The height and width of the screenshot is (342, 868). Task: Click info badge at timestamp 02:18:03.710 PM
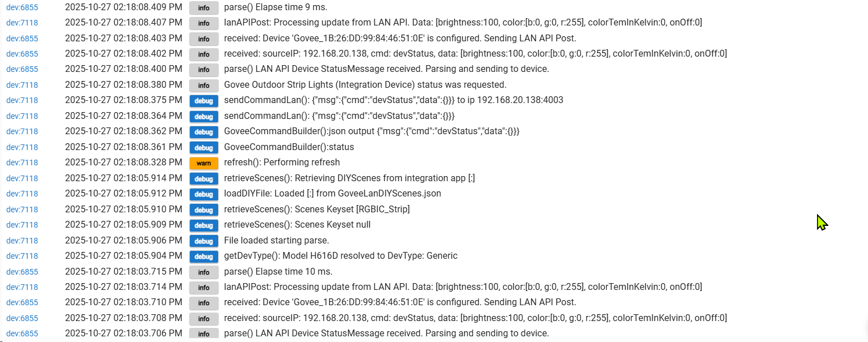pos(203,303)
